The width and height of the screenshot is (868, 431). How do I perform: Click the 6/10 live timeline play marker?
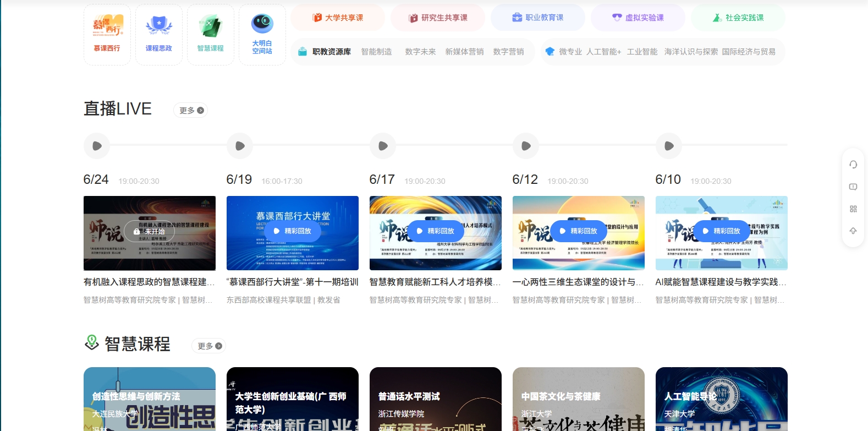(x=669, y=146)
